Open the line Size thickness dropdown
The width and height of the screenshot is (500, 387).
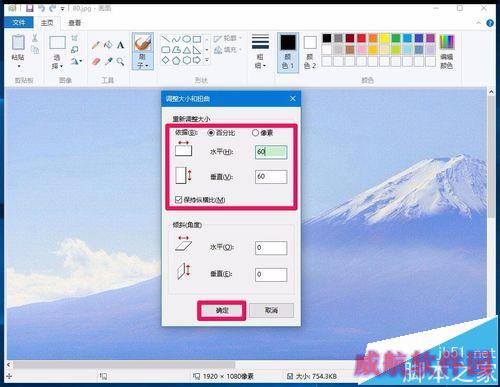[260, 52]
